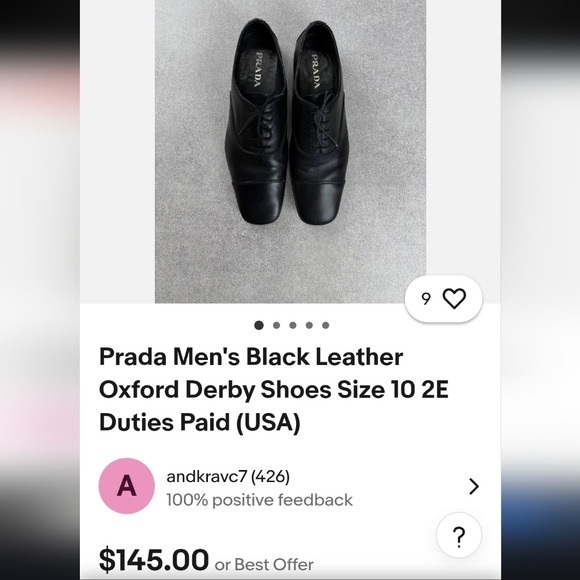Tap the or Best Offer label
The image size is (580, 580).
[264, 565]
